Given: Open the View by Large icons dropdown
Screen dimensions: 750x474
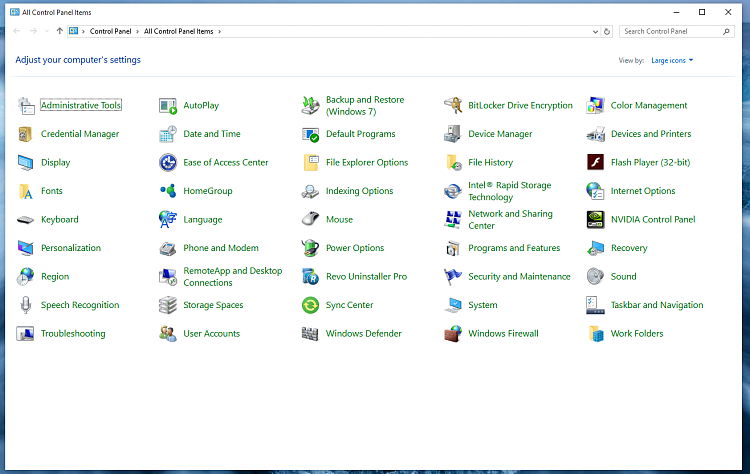Looking at the screenshot, I should [672, 60].
